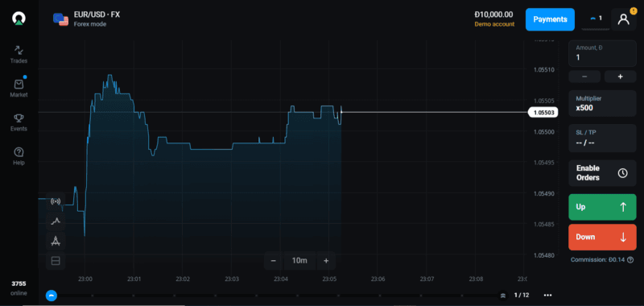Click the Enable Orders button
The height and width of the screenshot is (306, 644).
pyautogui.click(x=602, y=173)
